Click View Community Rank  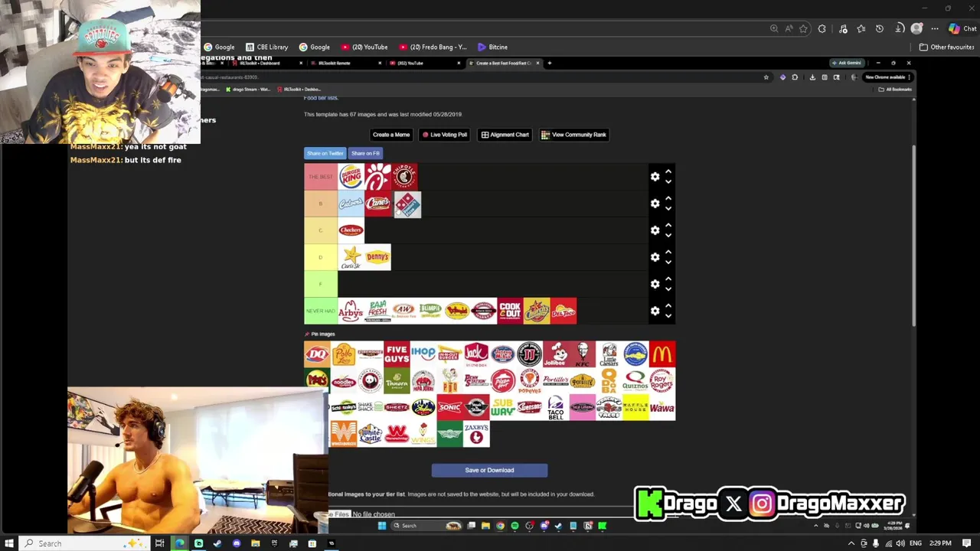[x=573, y=135]
